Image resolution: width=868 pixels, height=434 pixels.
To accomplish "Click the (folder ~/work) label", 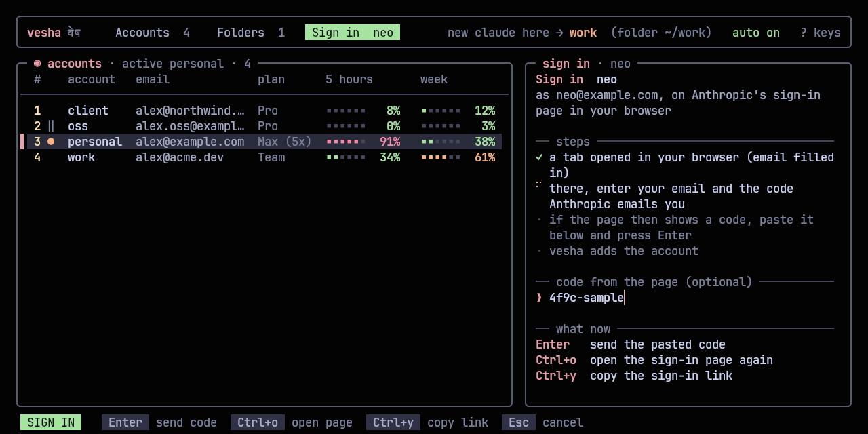I will pos(661,33).
